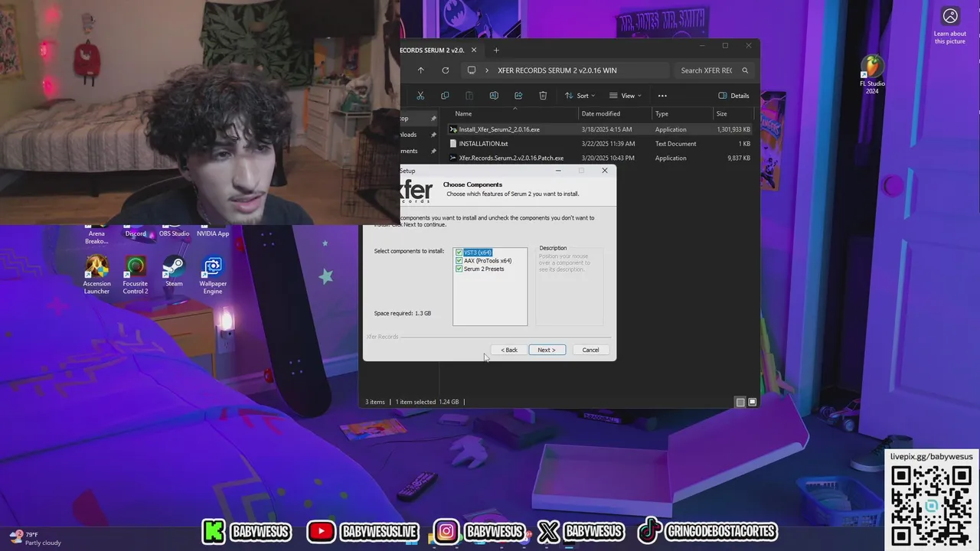
Task: Toggle the Details pane button
Action: click(733, 96)
